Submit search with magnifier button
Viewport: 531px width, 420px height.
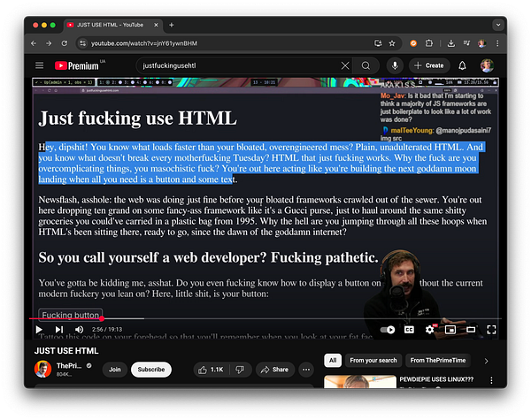tap(366, 65)
